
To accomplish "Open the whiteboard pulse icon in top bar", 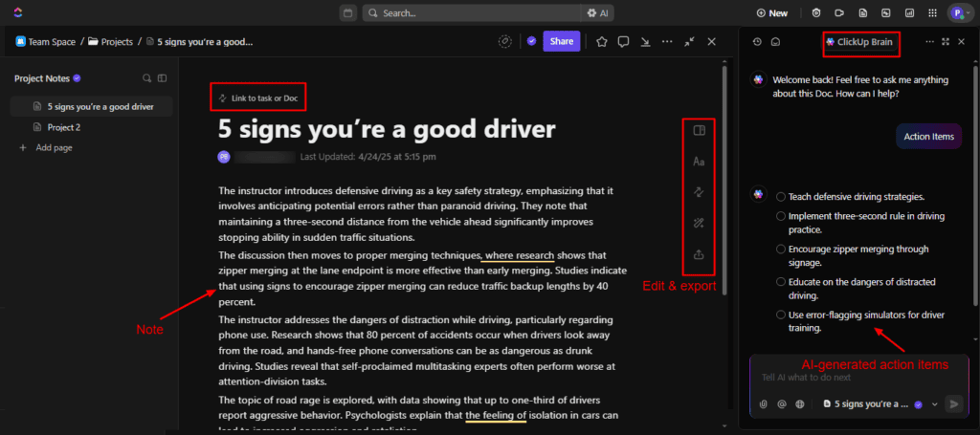I will tap(885, 13).
